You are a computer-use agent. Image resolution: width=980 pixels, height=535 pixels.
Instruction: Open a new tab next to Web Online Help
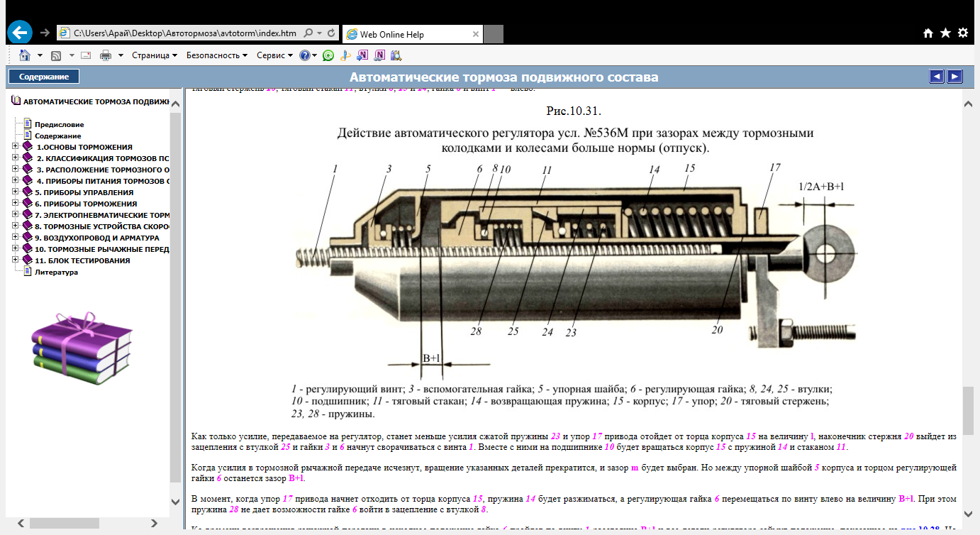pos(494,34)
